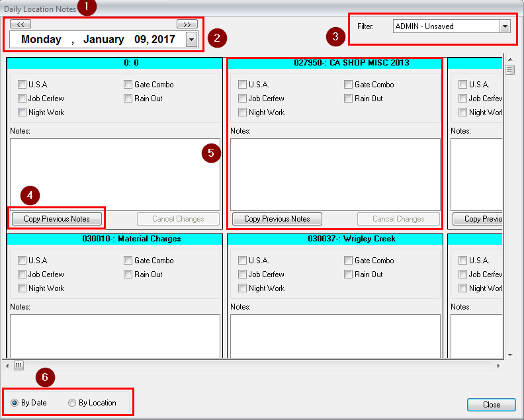The height and width of the screenshot is (420, 524).
Task: Toggle Rain Out in Material Charges panel
Action: pos(128,274)
